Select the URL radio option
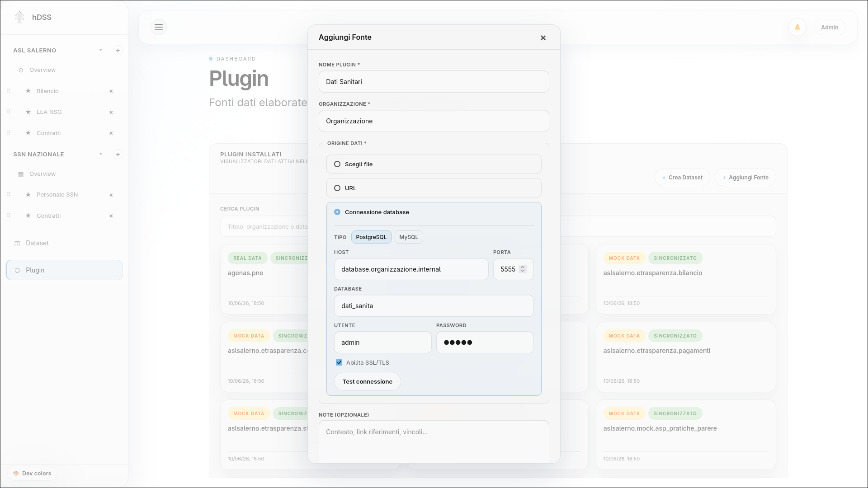This screenshot has height=488, width=868. [x=337, y=188]
